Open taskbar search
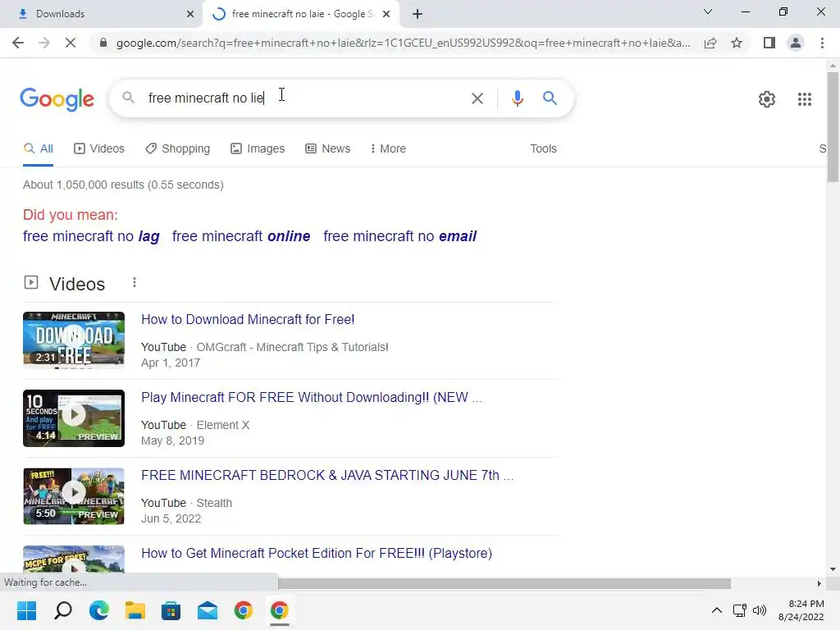This screenshot has height=630, width=840. [x=62, y=610]
